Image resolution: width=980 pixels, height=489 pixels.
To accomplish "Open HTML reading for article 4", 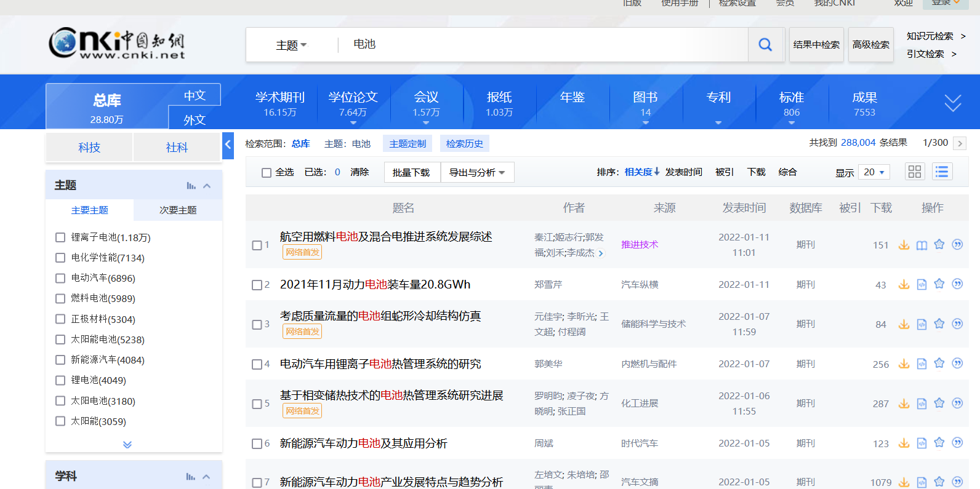I will point(922,364).
